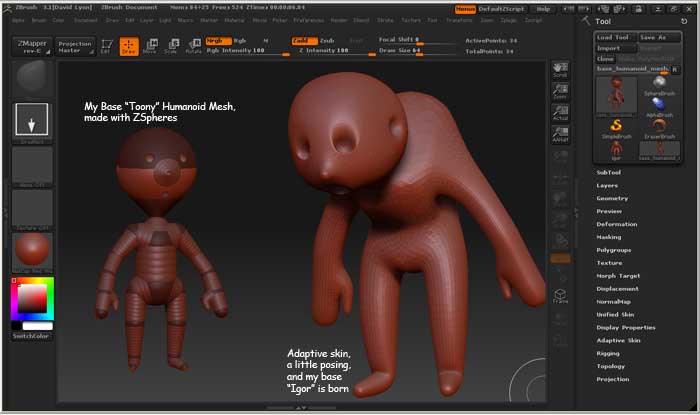
Task: Activate the Edit mode icon
Action: click(107, 46)
